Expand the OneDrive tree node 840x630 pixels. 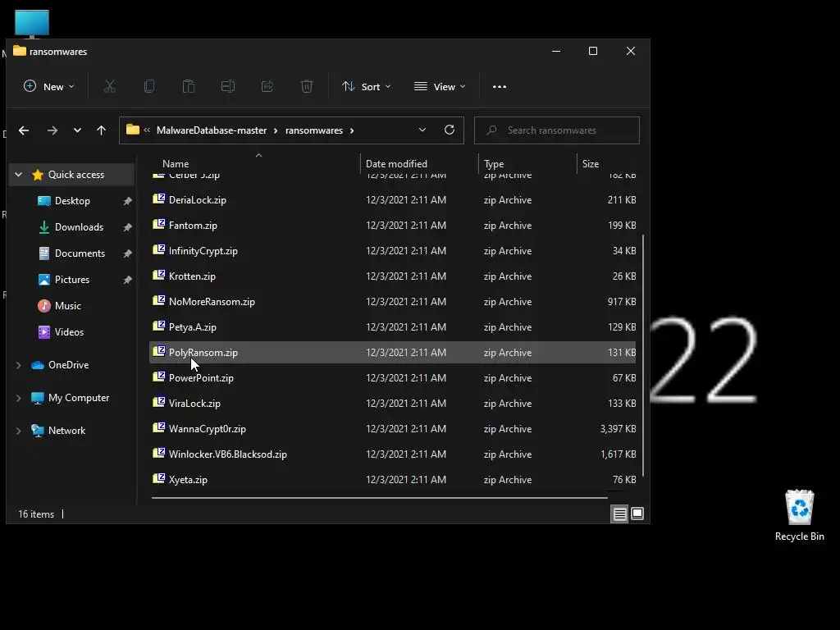tap(19, 365)
